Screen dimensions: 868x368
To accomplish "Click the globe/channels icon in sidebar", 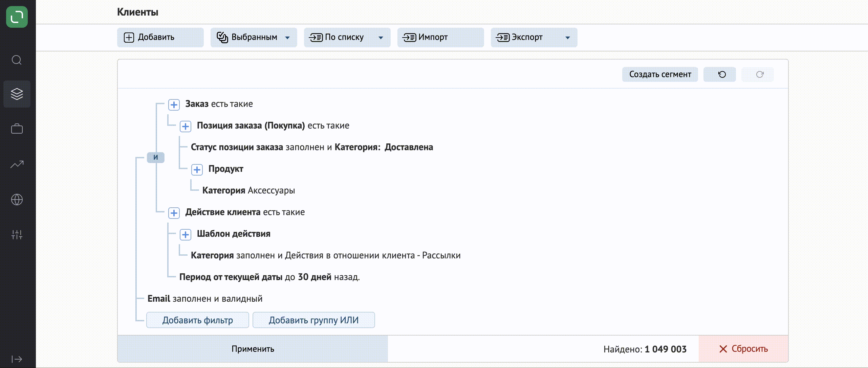I will click(17, 200).
